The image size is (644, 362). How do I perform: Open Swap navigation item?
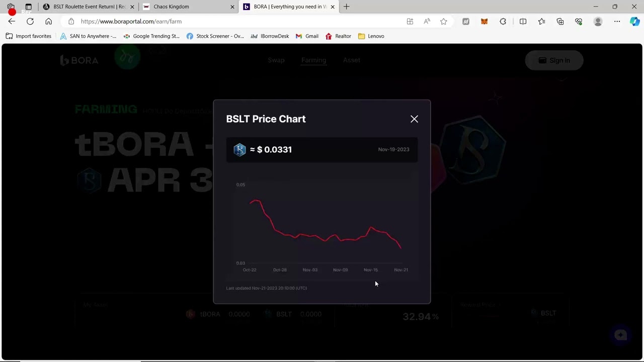click(276, 60)
